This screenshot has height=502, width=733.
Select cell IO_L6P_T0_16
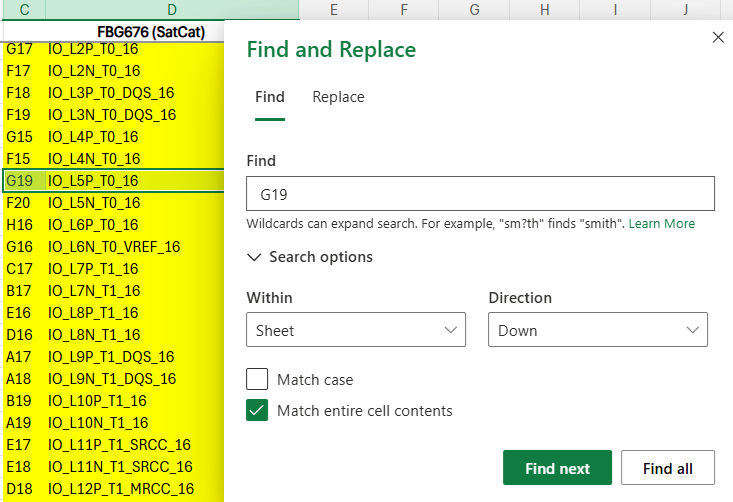(x=135, y=224)
